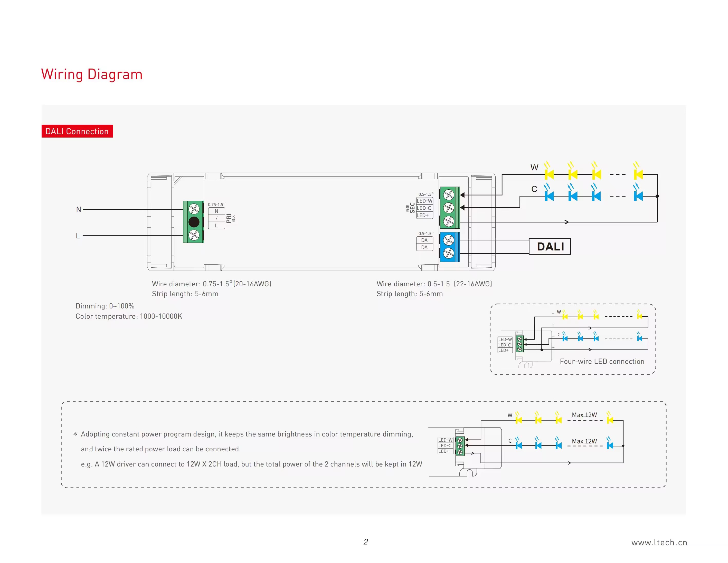
Task: Click the N input wire label
Action: tap(79, 210)
